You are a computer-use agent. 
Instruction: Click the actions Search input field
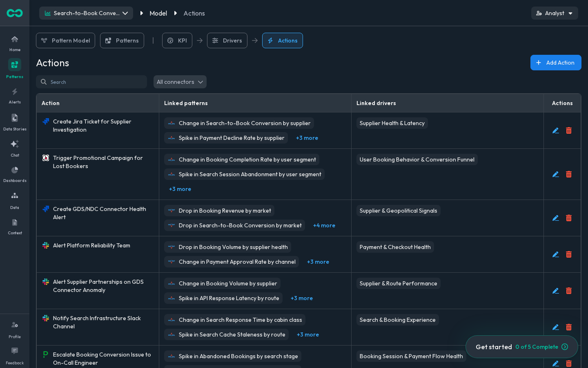[x=91, y=82]
